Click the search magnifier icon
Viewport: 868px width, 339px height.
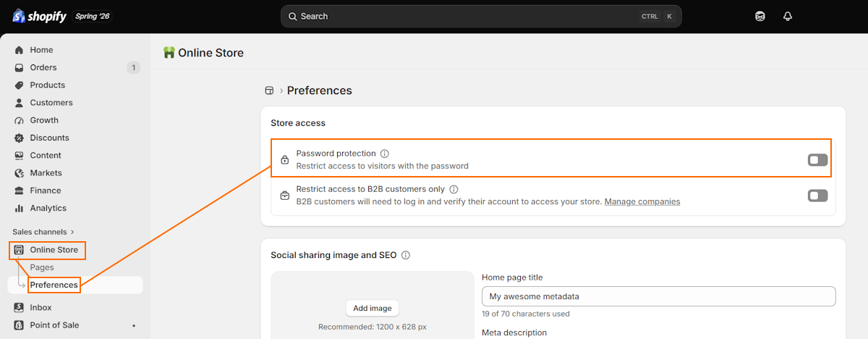click(x=292, y=16)
